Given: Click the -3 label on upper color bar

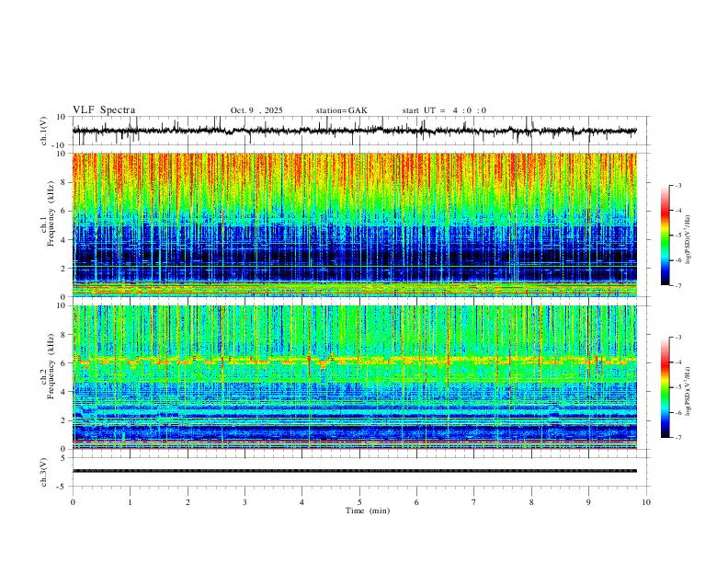Looking at the screenshot, I should coord(678,185).
